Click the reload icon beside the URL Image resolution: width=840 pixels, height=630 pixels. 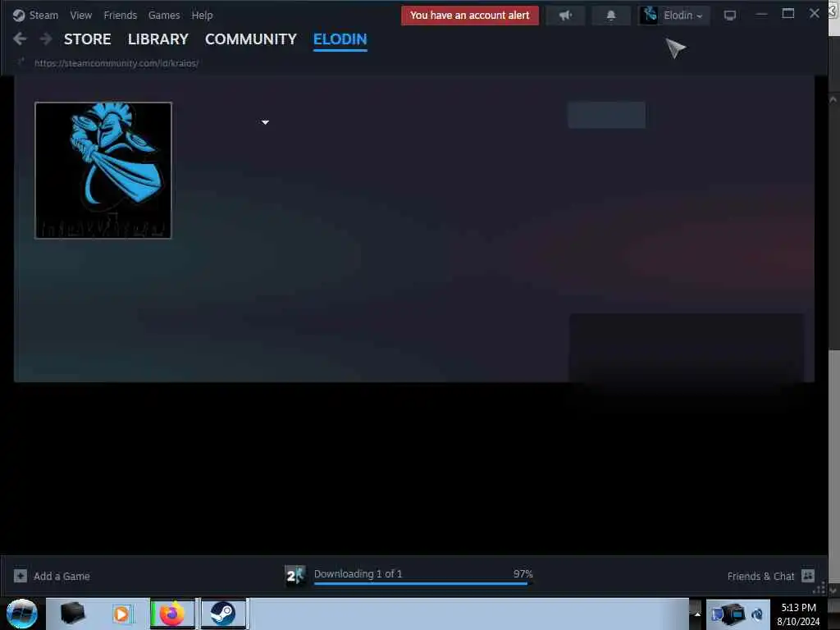coord(21,62)
